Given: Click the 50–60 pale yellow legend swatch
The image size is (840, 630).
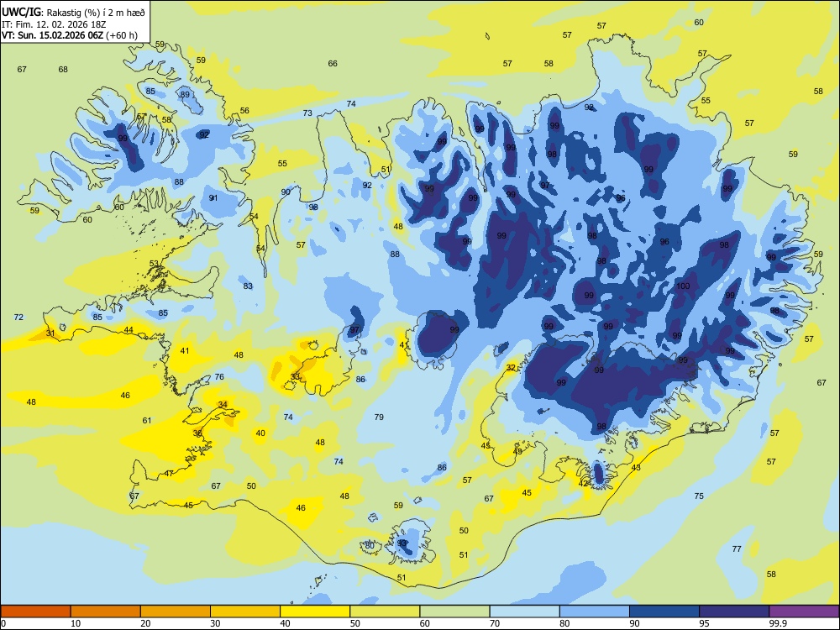Looking at the screenshot, I should (x=385, y=612).
